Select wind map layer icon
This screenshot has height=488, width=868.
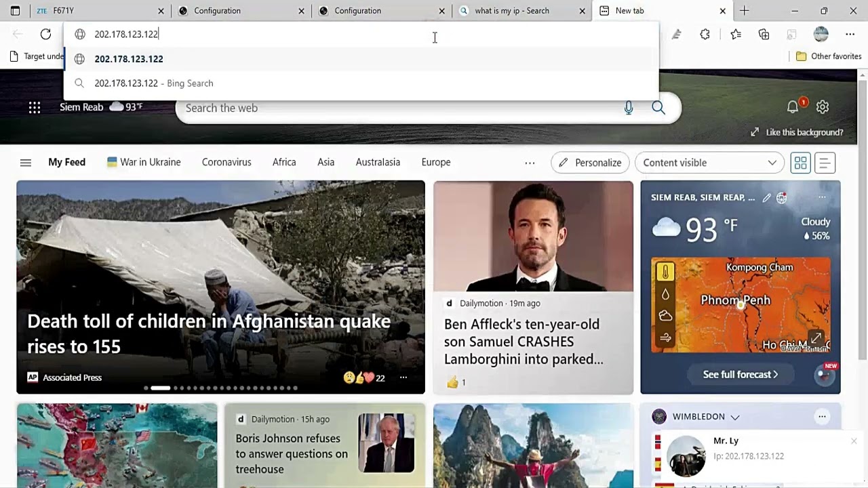(665, 338)
